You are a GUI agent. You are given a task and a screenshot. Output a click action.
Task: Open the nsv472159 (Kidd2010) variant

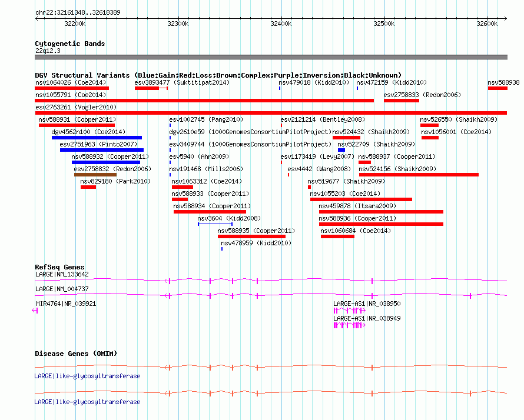tap(392, 82)
